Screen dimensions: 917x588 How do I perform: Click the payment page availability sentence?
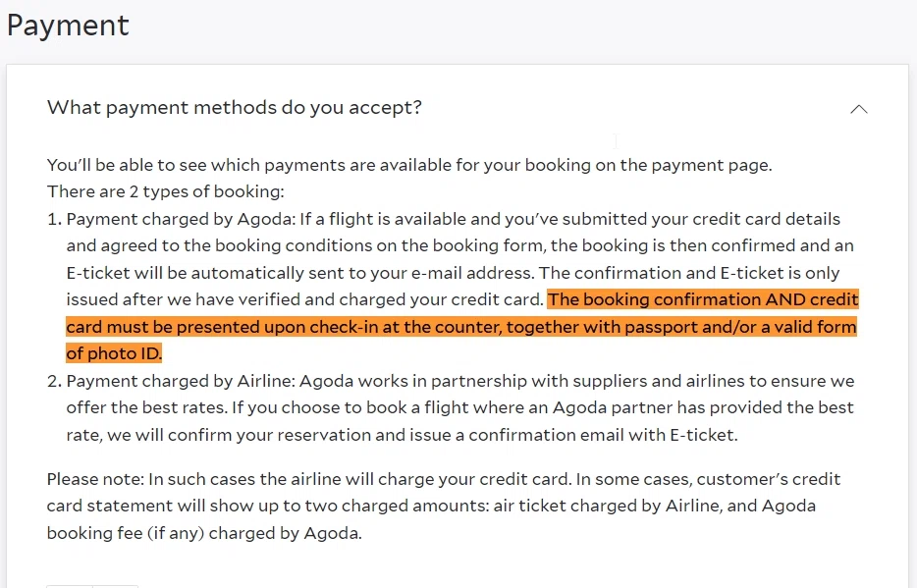click(408, 164)
